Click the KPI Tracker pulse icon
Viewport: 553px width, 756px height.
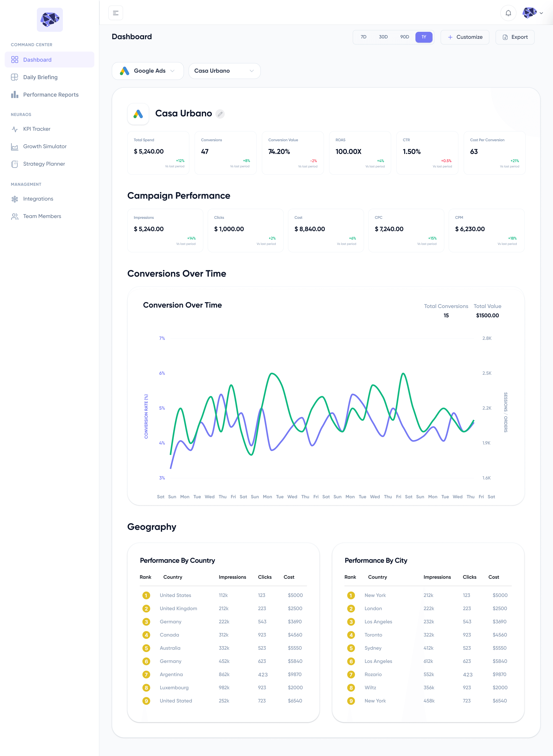pyautogui.click(x=15, y=129)
